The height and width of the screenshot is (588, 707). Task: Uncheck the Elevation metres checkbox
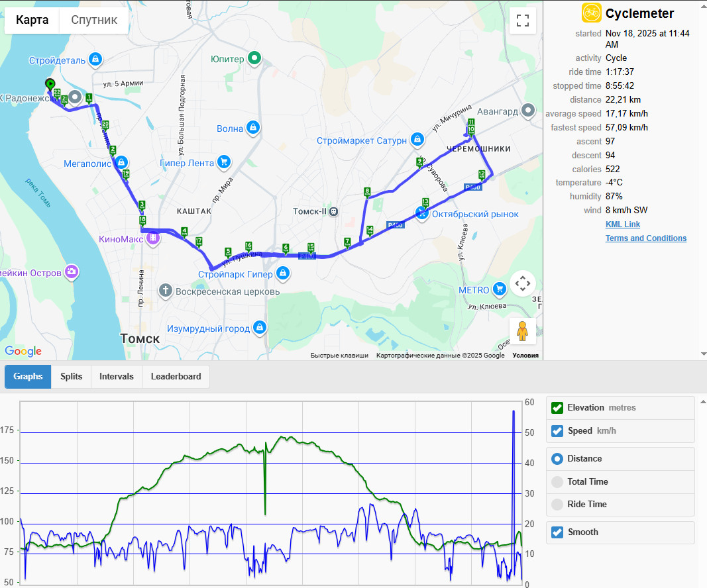[x=557, y=408]
